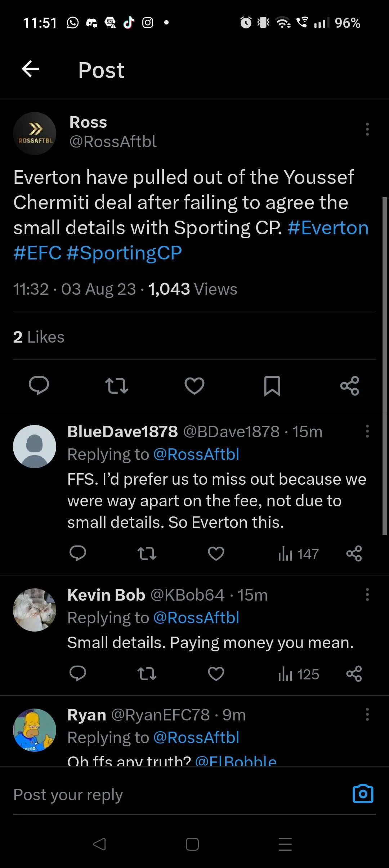Tap the camera icon in reply bar
The image size is (389, 868).
point(363,794)
